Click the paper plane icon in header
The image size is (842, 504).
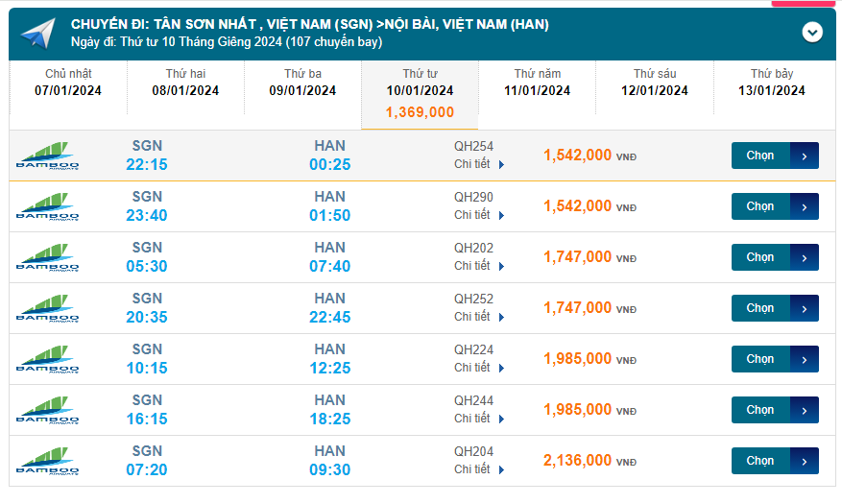point(37,34)
